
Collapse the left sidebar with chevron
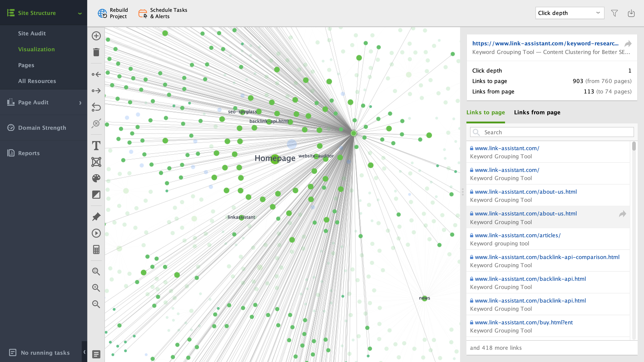84,352
